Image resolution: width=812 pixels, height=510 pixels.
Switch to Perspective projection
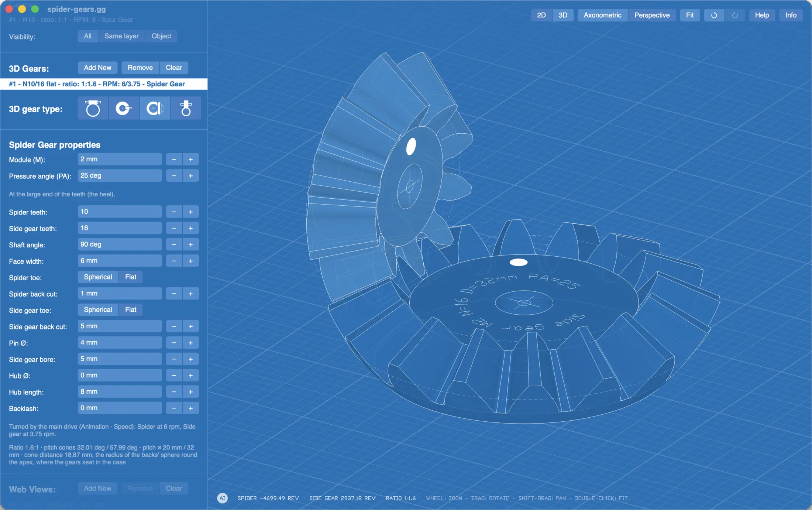click(652, 15)
